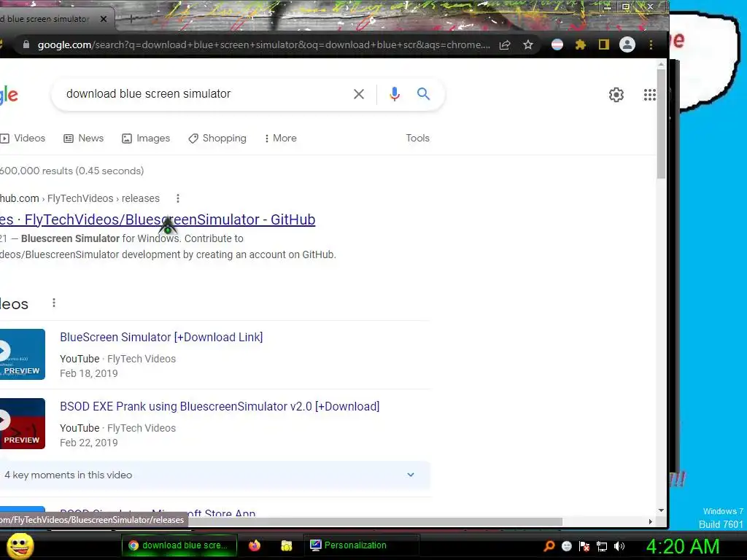
Task: Activate the Chrome taskbar button
Action: coord(179,545)
